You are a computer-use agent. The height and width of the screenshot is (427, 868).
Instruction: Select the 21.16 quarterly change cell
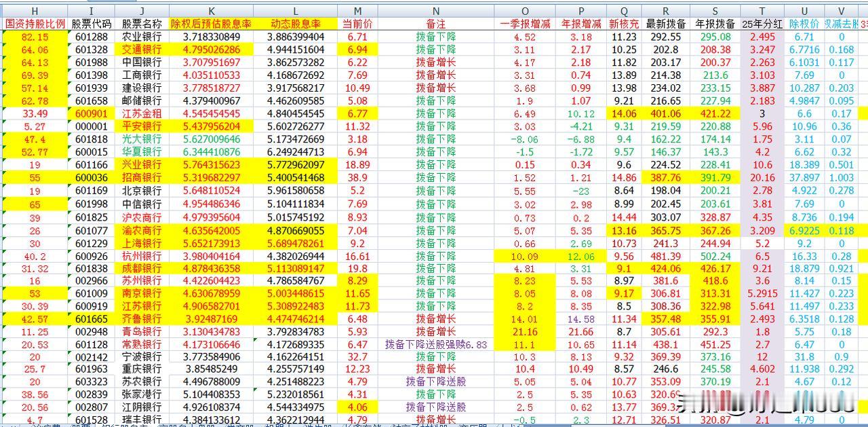pyautogui.click(x=525, y=331)
